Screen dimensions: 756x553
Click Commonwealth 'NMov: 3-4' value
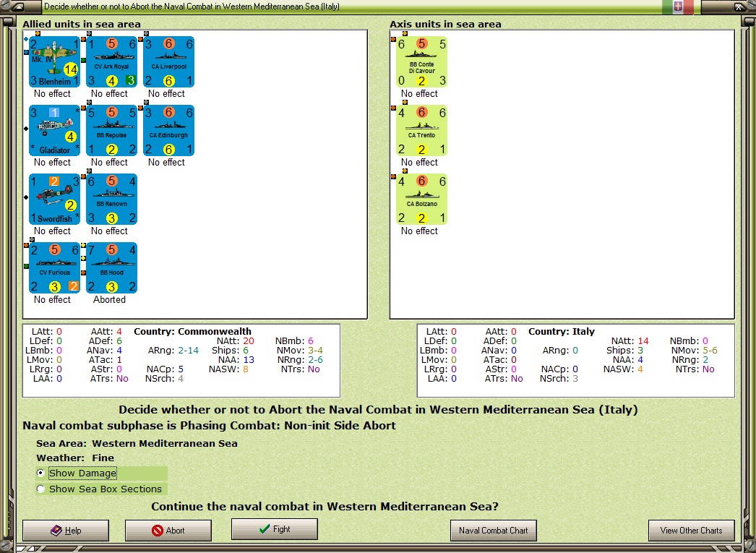[x=300, y=350]
